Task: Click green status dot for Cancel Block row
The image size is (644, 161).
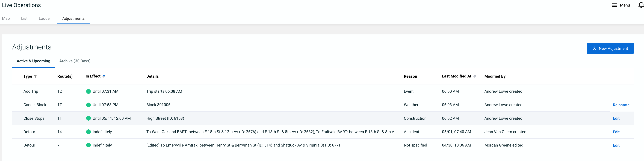Action: (x=88, y=105)
